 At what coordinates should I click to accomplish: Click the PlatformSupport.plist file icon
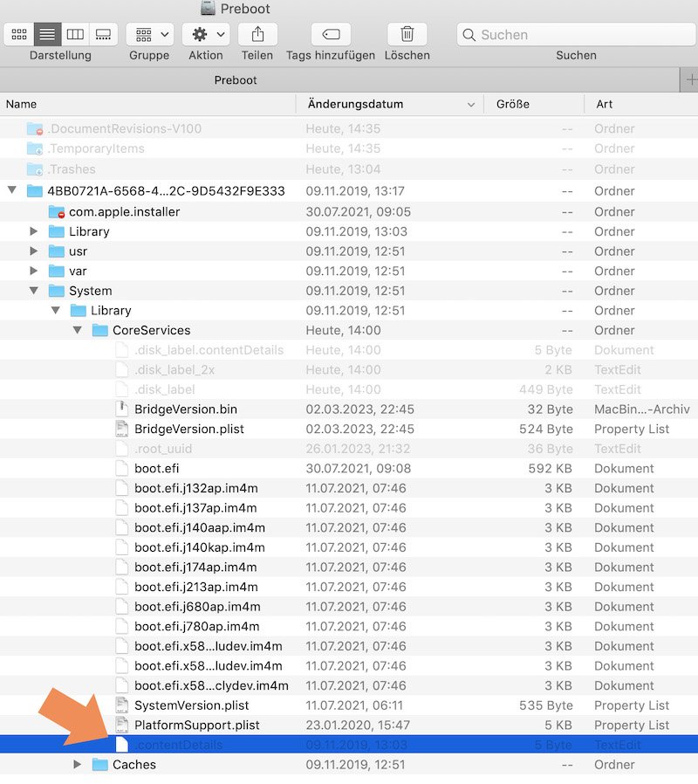(x=121, y=725)
